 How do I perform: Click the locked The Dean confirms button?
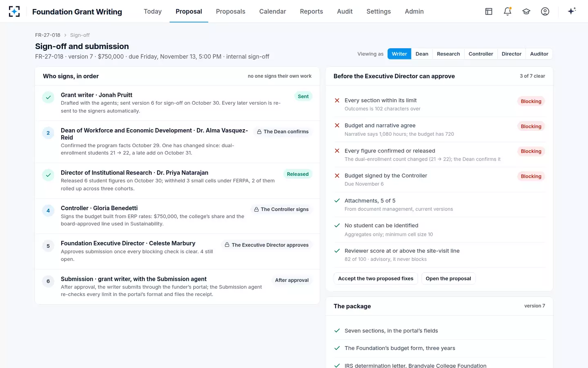(x=283, y=132)
